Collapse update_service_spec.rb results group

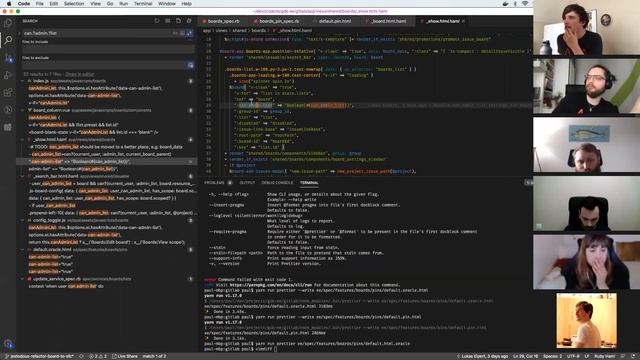pyautogui.click(x=22, y=279)
